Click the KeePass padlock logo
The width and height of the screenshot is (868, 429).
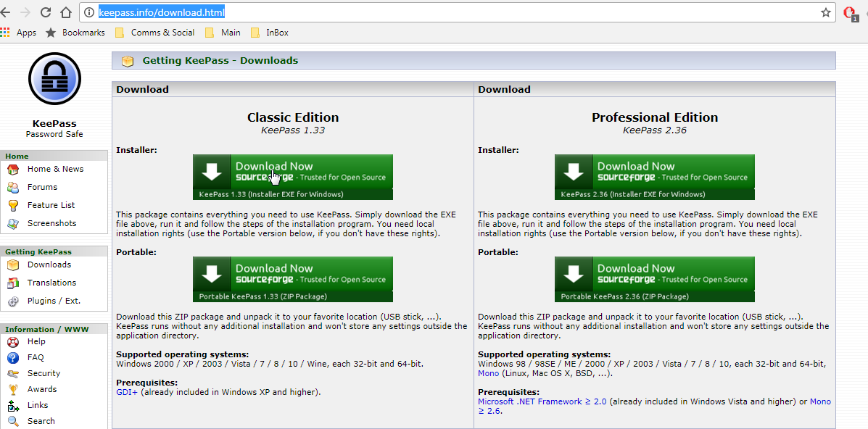[54, 78]
